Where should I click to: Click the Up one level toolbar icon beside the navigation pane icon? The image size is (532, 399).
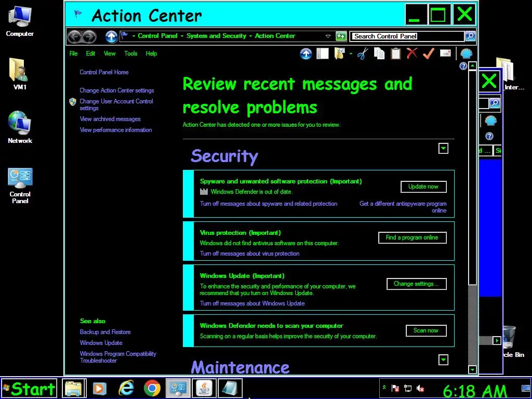[305, 54]
